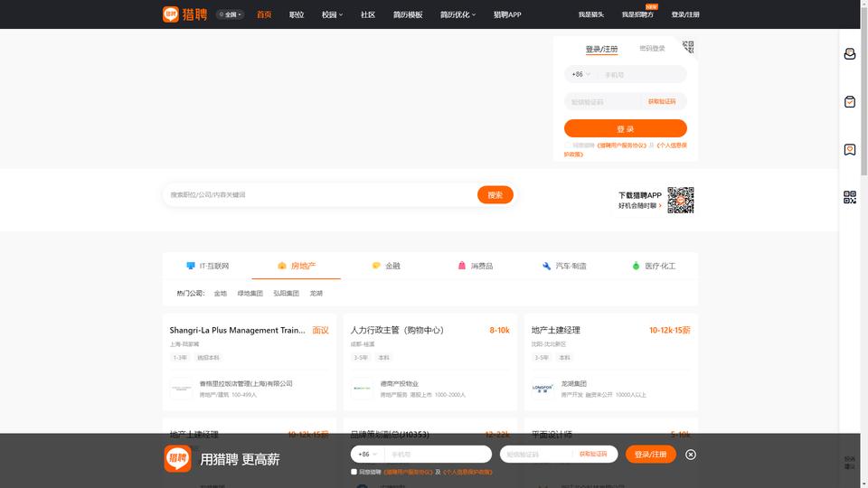868x488 pixels.
Task: Open the 地产土建经理 10-12k·15薪 job card title
Action: [x=556, y=330]
